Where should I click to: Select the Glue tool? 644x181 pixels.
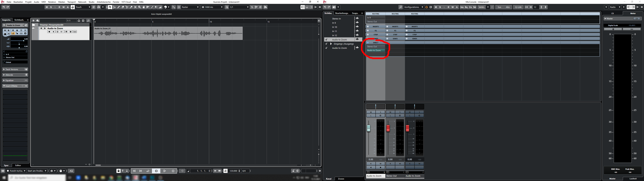pyautogui.click(x=131, y=7)
